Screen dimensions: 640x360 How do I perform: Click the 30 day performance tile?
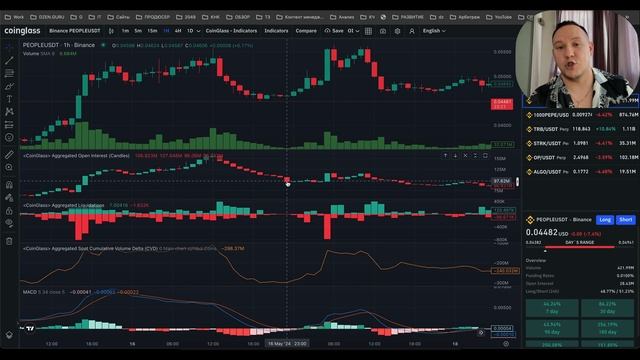(607, 308)
